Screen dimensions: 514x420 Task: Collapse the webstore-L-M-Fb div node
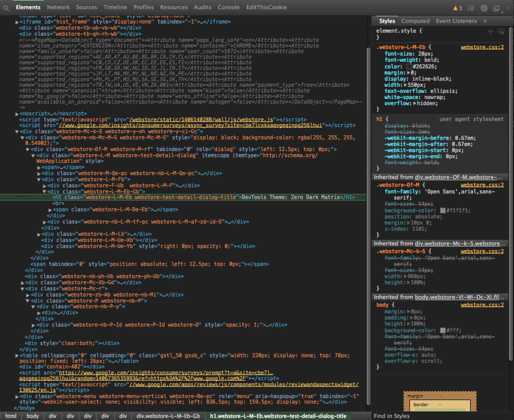pos(39,180)
